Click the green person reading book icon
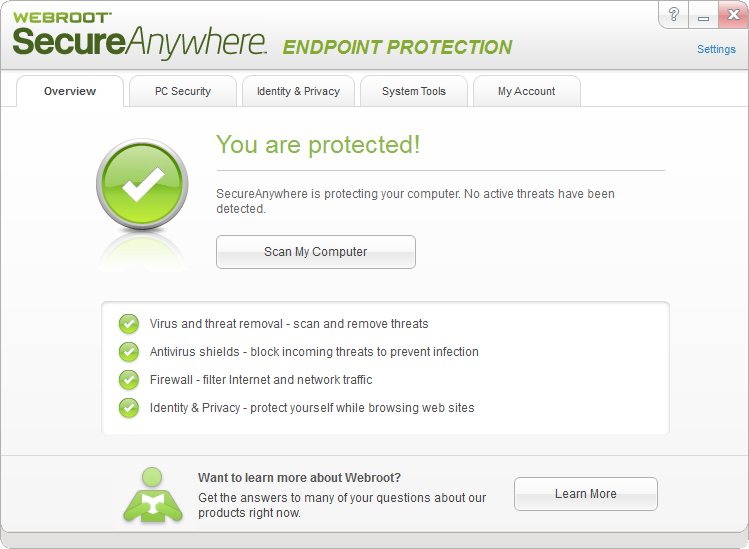Viewport: 749px width, 549px height. tap(152, 494)
